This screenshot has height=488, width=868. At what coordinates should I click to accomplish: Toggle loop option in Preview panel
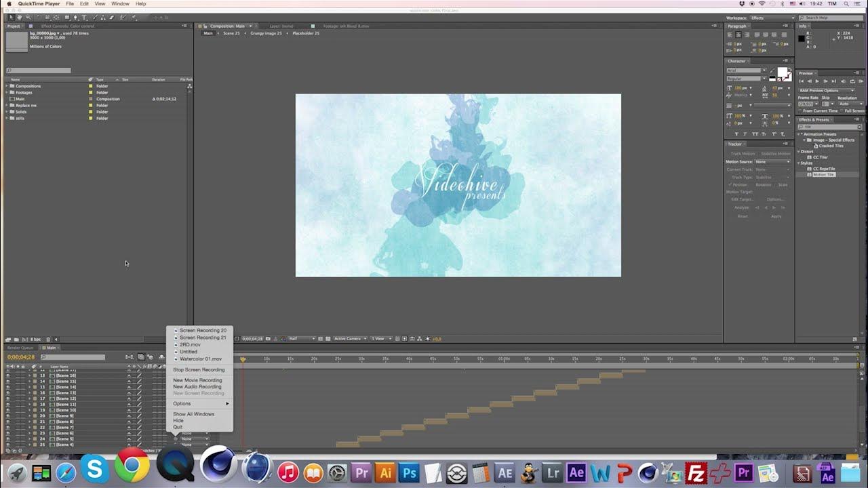[x=852, y=81]
